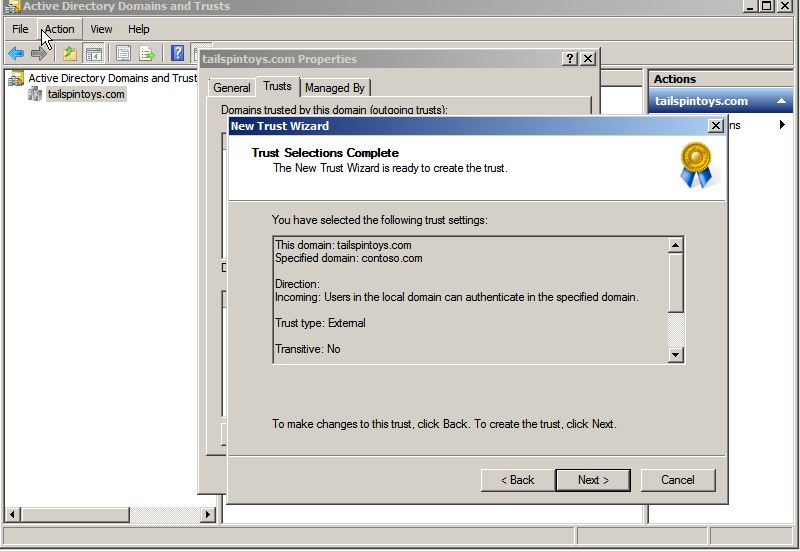The height and width of the screenshot is (552, 800).
Task: Click the 'Trust type: External' line
Action: tap(320, 323)
